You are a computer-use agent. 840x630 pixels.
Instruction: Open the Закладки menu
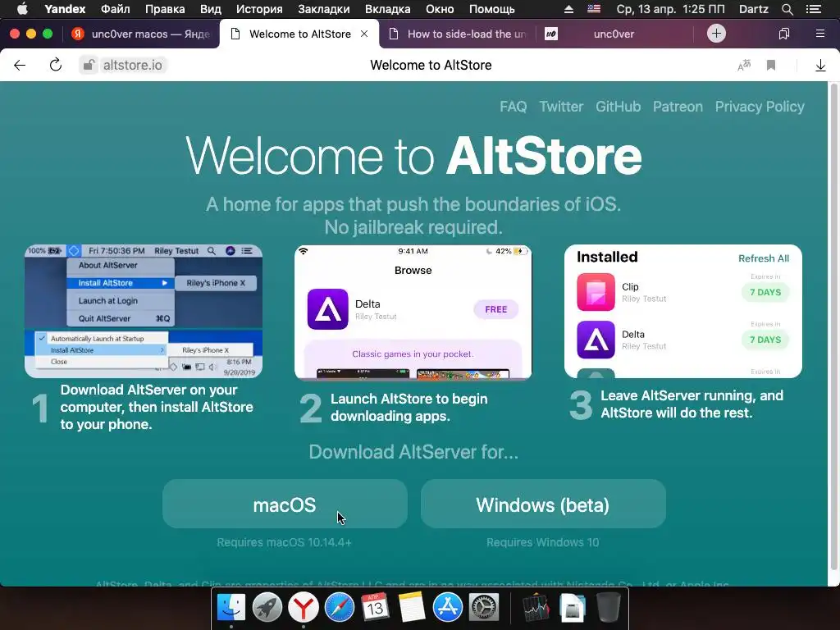323,9
